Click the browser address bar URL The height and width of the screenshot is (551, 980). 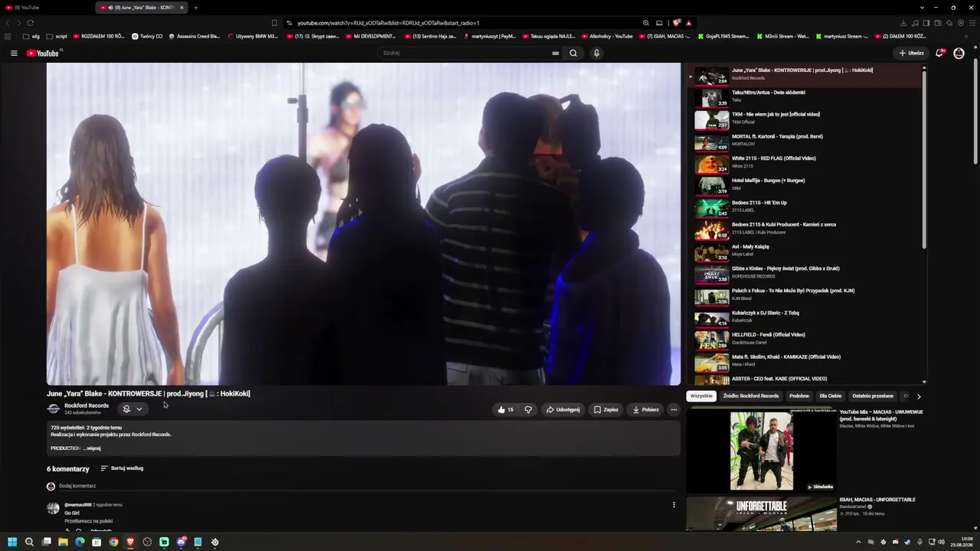pos(388,23)
